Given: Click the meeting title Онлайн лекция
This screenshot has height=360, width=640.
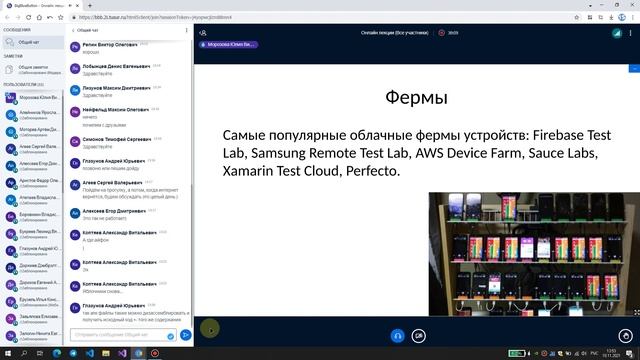Looking at the screenshot, I should [394, 33].
